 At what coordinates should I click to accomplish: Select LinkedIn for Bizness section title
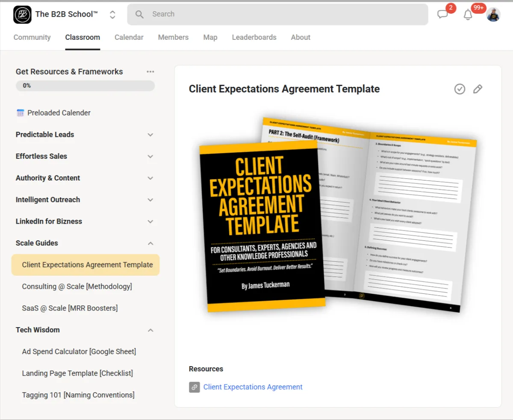click(49, 222)
